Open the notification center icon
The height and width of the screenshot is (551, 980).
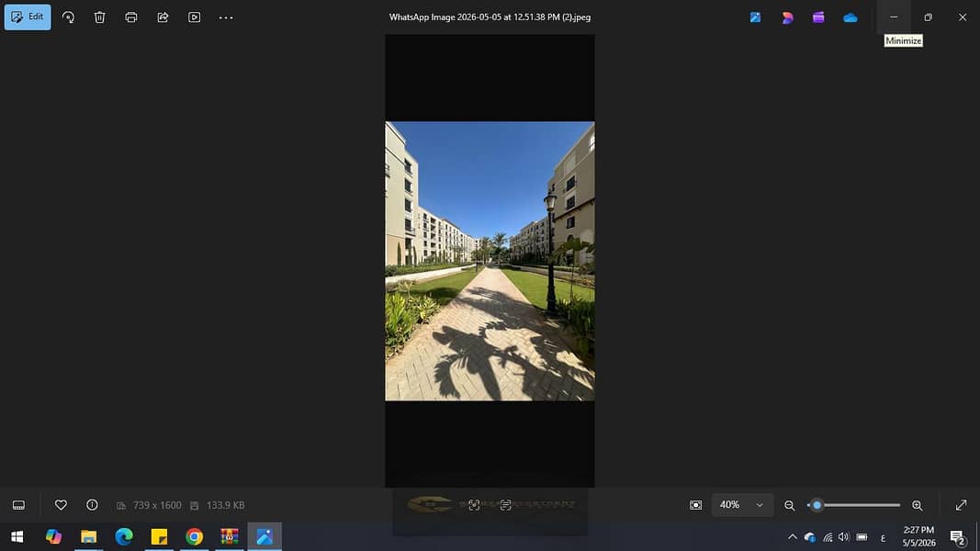[x=958, y=536]
